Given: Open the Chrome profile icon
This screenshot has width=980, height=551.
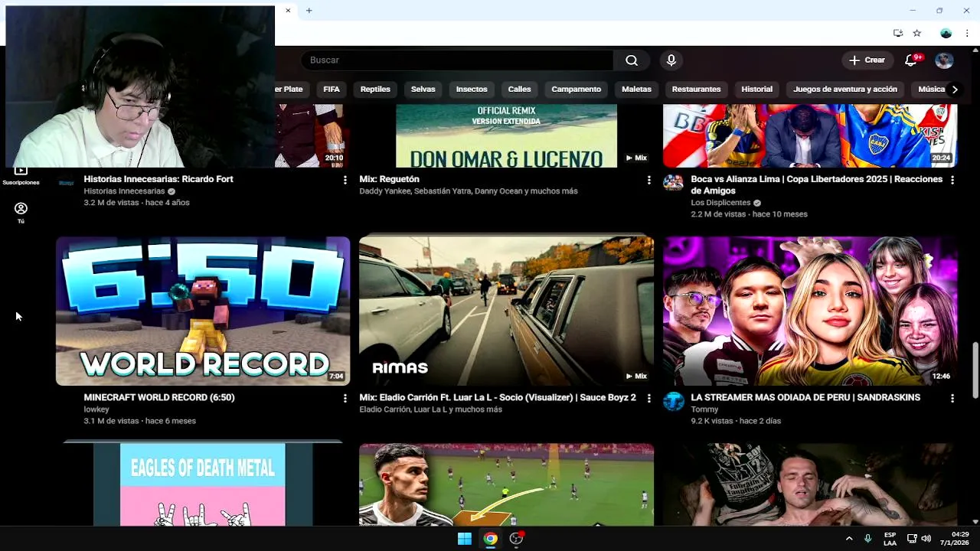Looking at the screenshot, I should pyautogui.click(x=946, y=33).
